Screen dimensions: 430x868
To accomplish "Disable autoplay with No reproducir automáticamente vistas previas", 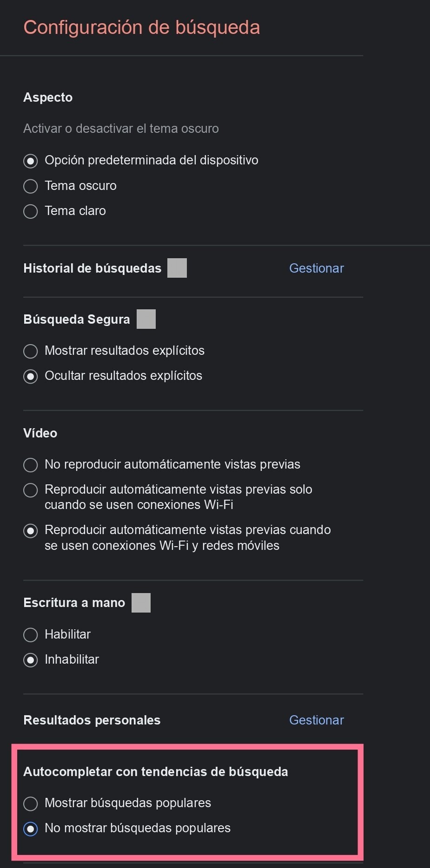I will point(30,464).
